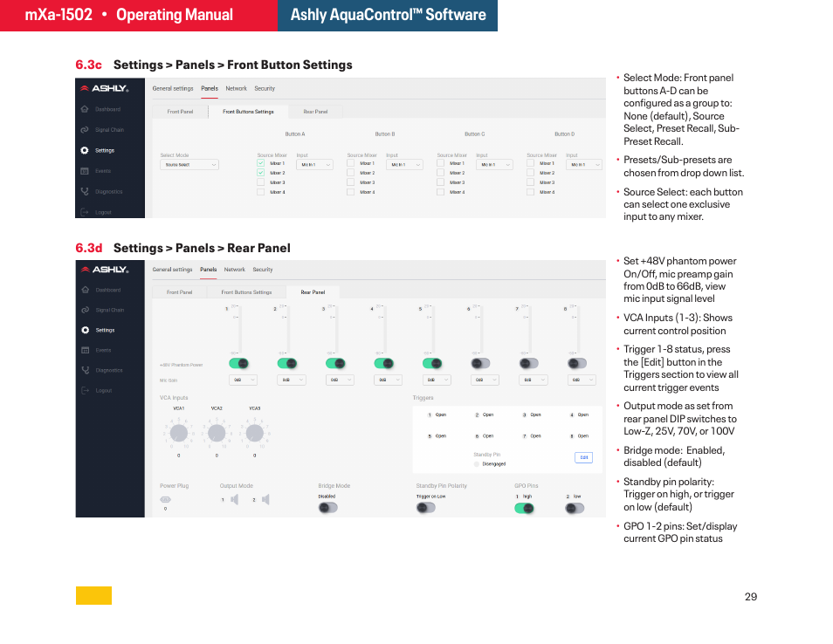Click Settings gear icon in Rear Panel screenshot sidebar

pos(85,330)
